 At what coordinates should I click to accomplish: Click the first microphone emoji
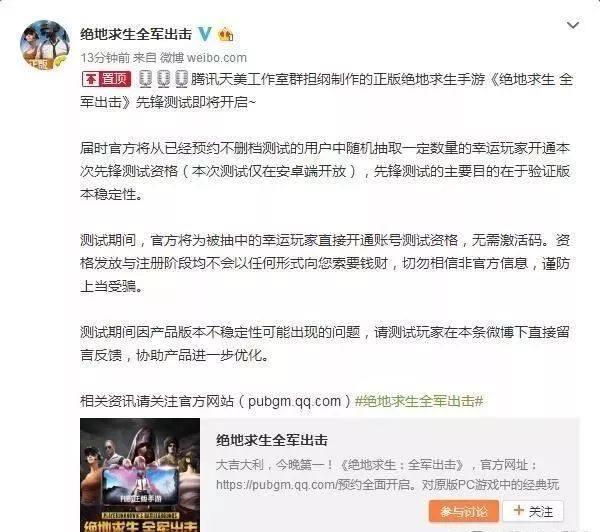pyautogui.click(x=145, y=79)
